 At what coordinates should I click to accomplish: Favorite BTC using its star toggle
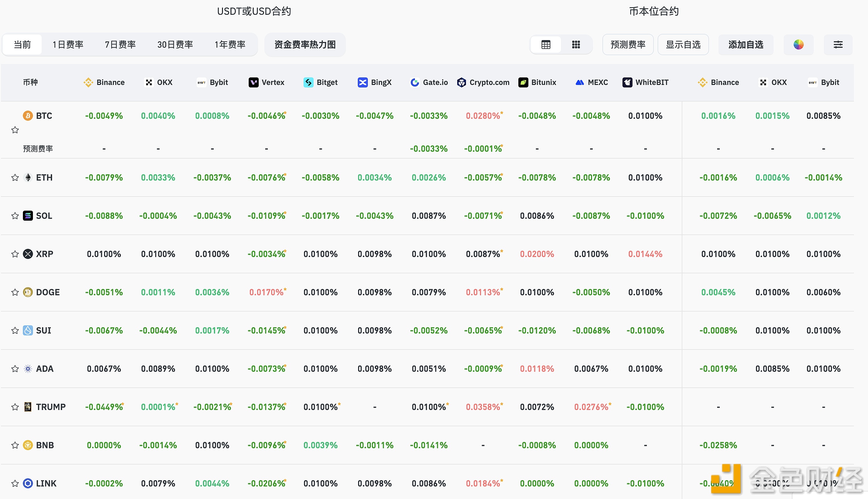pos(14,130)
